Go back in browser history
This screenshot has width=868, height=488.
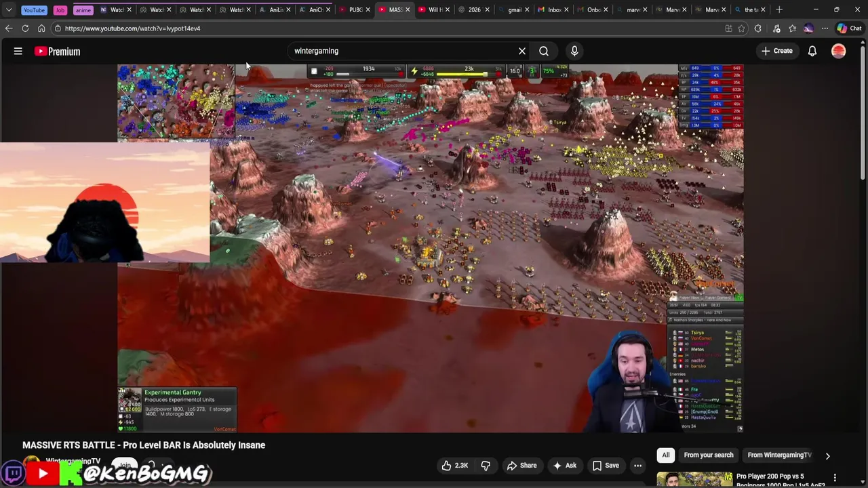coord(8,28)
